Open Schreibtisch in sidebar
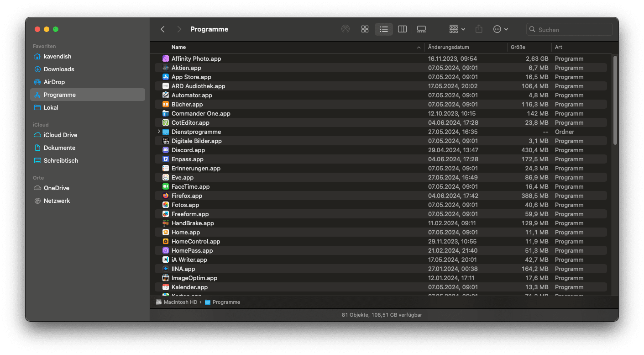The height and width of the screenshot is (355, 644). point(87,161)
